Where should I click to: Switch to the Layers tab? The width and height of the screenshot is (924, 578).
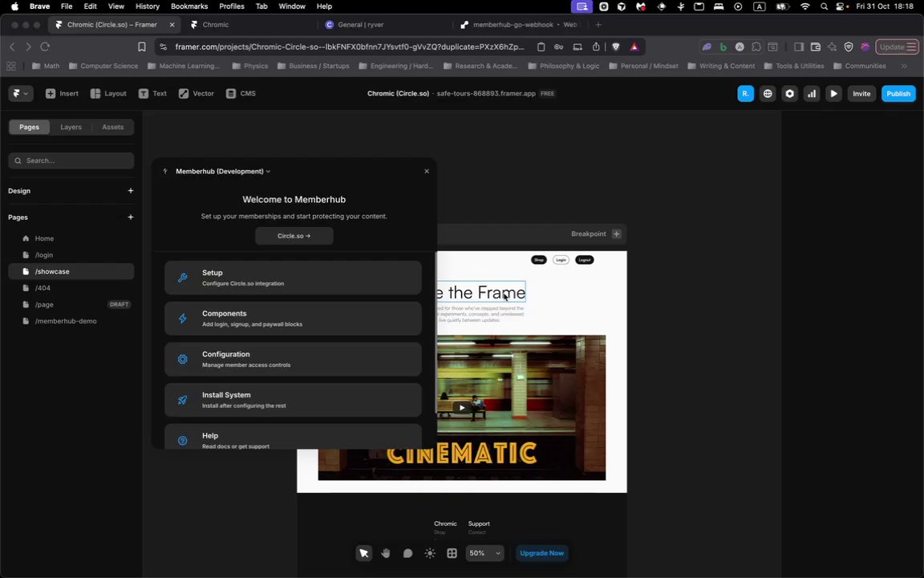tap(71, 127)
